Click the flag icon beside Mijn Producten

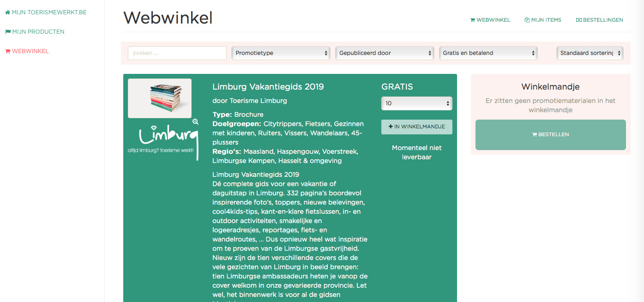click(7, 32)
